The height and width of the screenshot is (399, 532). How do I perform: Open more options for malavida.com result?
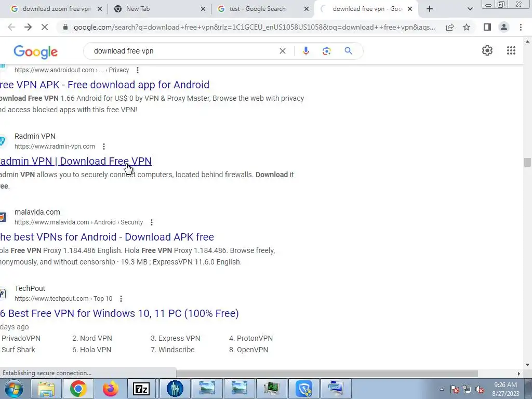pos(152,222)
